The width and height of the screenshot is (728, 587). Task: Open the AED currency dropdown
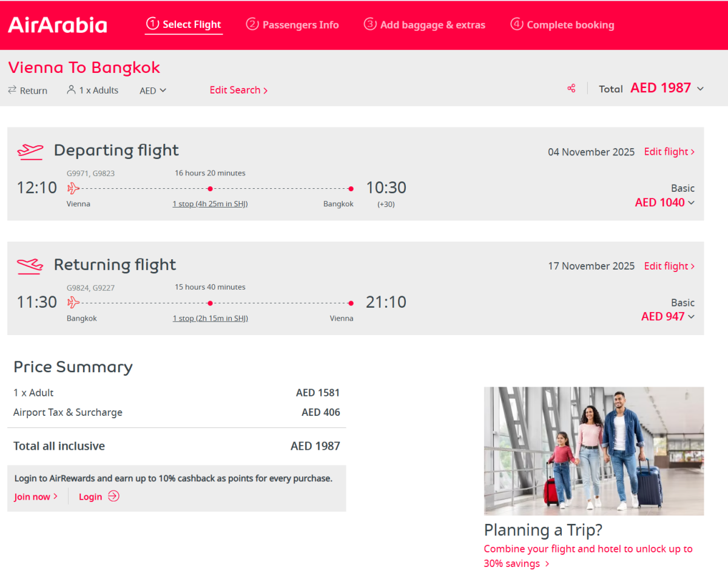click(153, 90)
